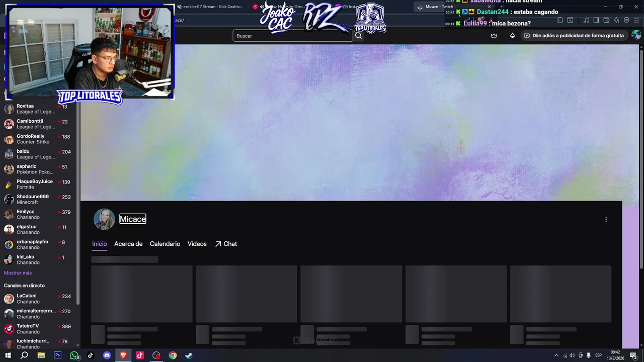644x362 pixels.
Task: Open PlaqueBoyJuice Fortnite channel
Action: tap(38, 185)
